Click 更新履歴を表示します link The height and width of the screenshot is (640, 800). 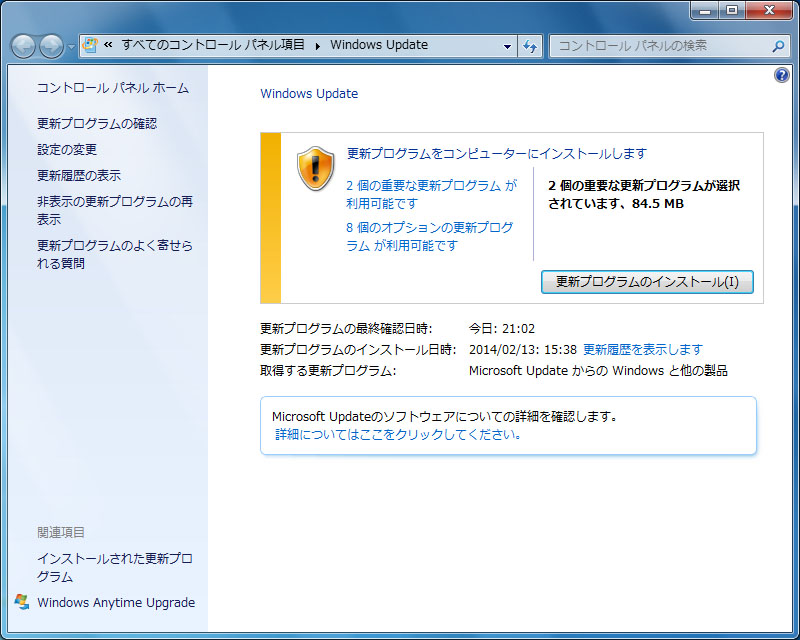(x=643, y=350)
